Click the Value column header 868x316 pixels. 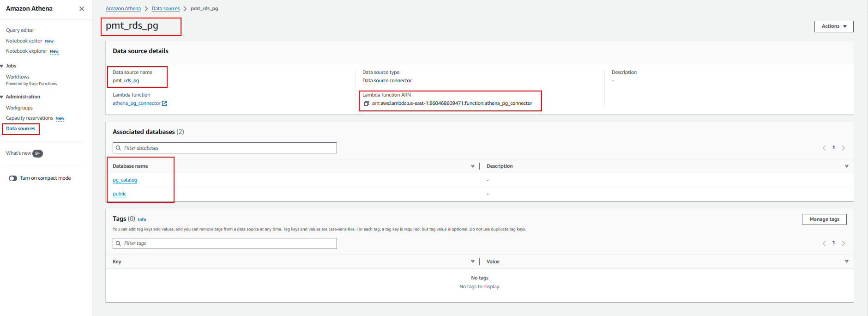click(493, 262)
